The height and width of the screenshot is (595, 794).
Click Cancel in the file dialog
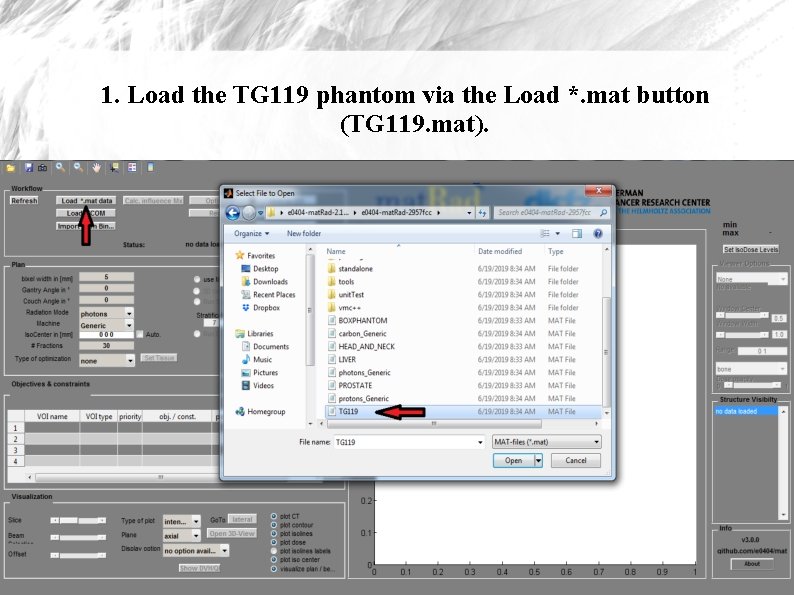pyautogui.click(x=576, y=460)
